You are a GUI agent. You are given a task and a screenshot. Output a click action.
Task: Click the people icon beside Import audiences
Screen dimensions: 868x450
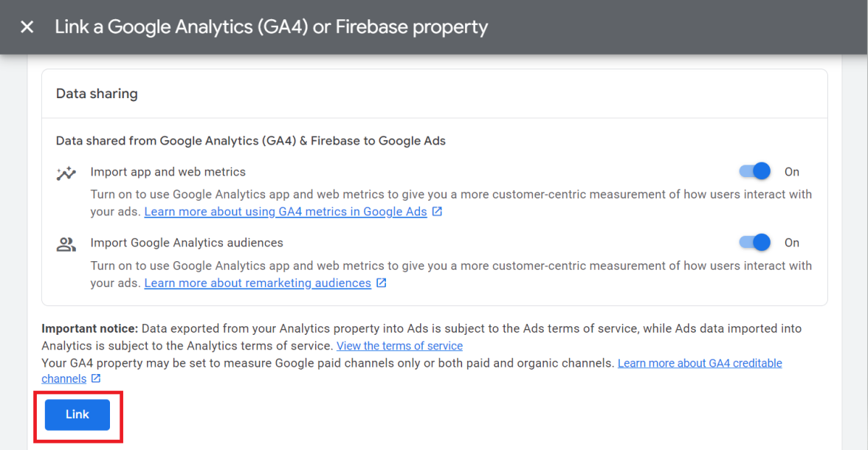pyautogui.click(x=66, y=244)
